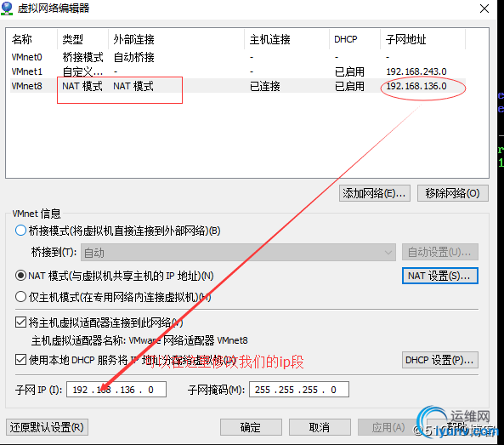
Task: Open the 桥接到 dropdown showing 自动
Action: 238,253
